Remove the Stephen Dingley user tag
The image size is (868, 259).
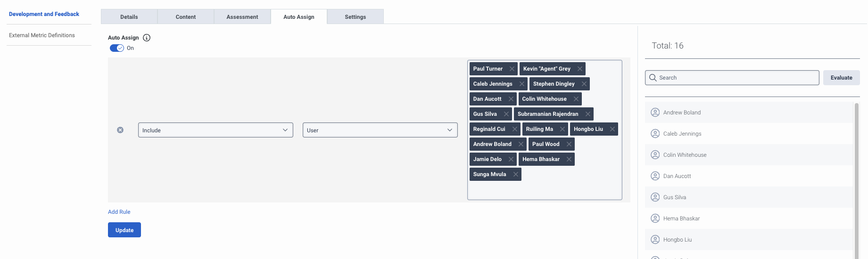point(584,84)
